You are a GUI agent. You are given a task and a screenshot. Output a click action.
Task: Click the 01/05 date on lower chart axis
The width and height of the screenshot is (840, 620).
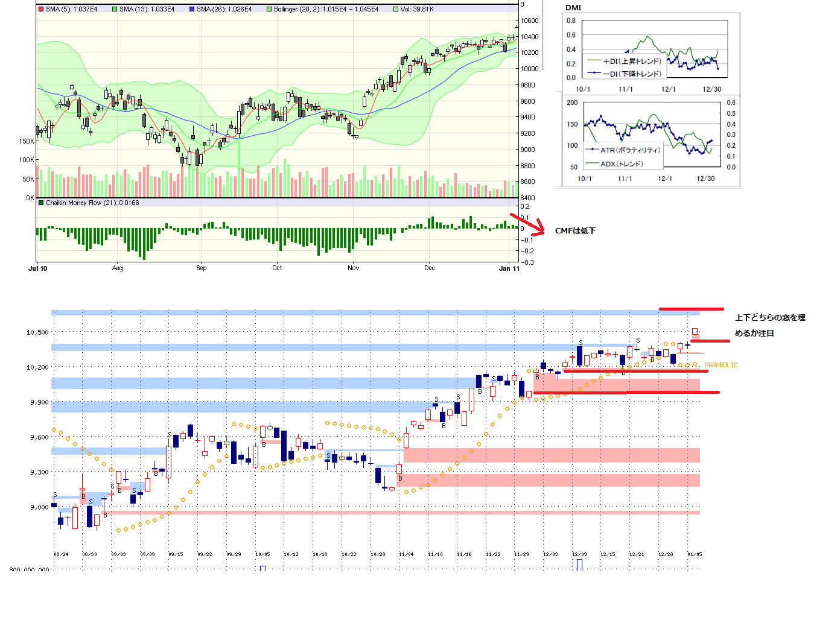click(x=695, y=554)
